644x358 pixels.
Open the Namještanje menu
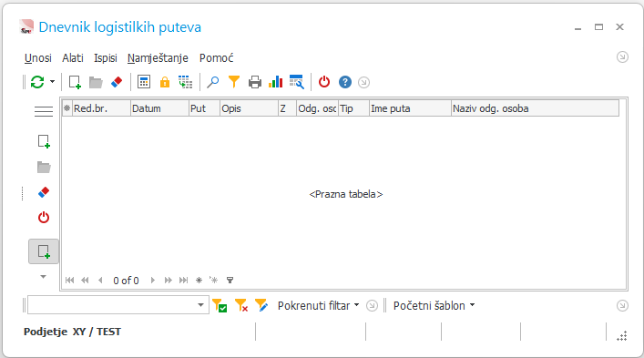coord(158,58)
